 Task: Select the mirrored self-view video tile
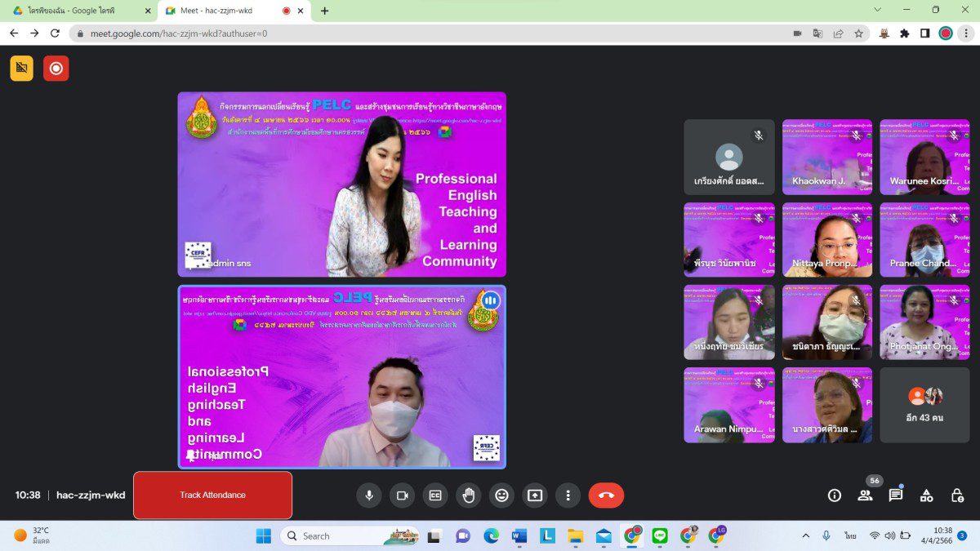pos(342,376)
